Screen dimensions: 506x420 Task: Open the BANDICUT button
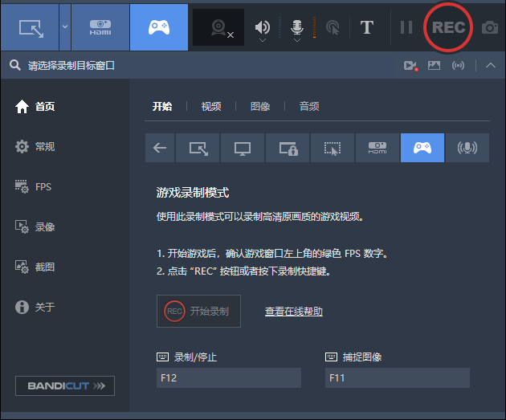65,385
